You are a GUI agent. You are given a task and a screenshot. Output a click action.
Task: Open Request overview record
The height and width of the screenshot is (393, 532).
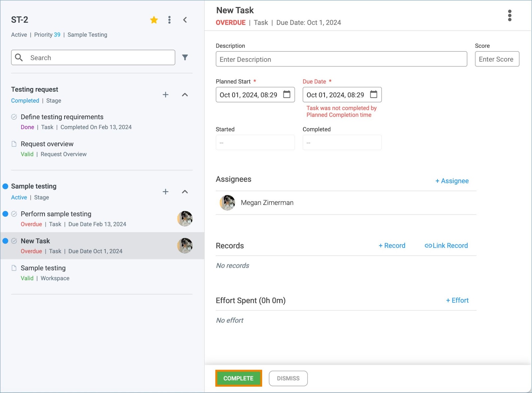[x=47, y=144]
